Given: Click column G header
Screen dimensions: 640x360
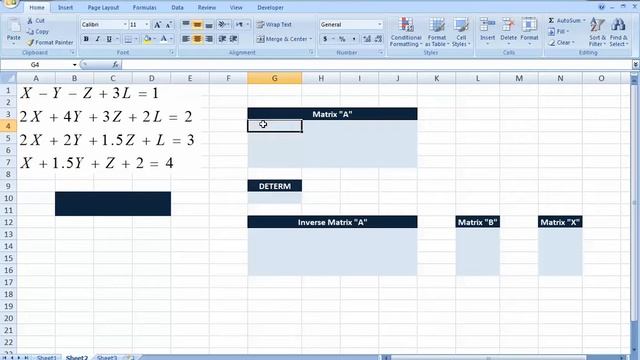Looking at the screenshot, I should click(275, 78).
